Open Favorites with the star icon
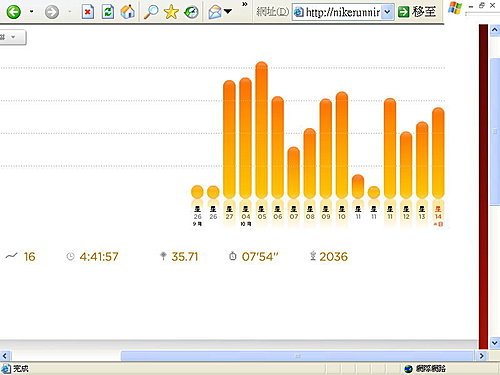 coord(171,12)
